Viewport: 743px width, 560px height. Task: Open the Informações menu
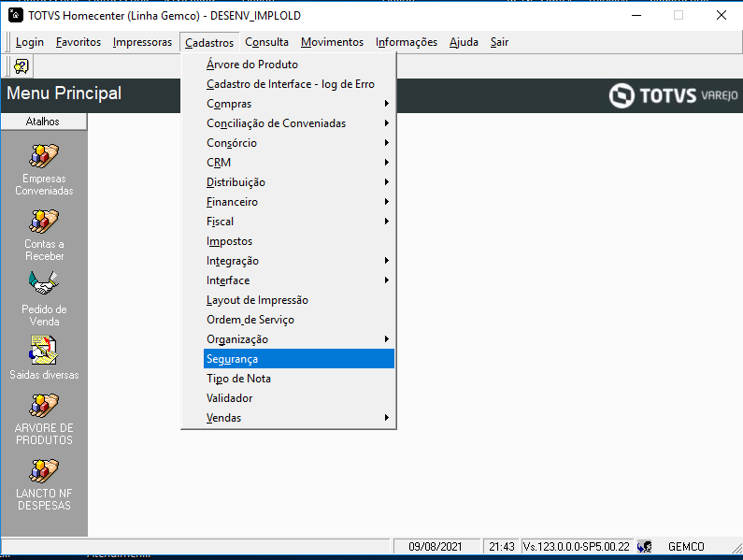point(407,42)
